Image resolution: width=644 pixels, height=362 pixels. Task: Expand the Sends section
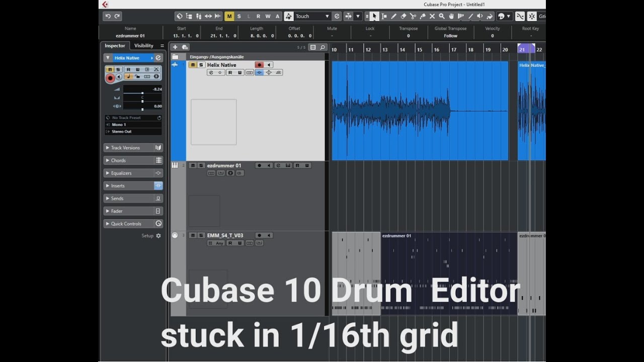133,199
